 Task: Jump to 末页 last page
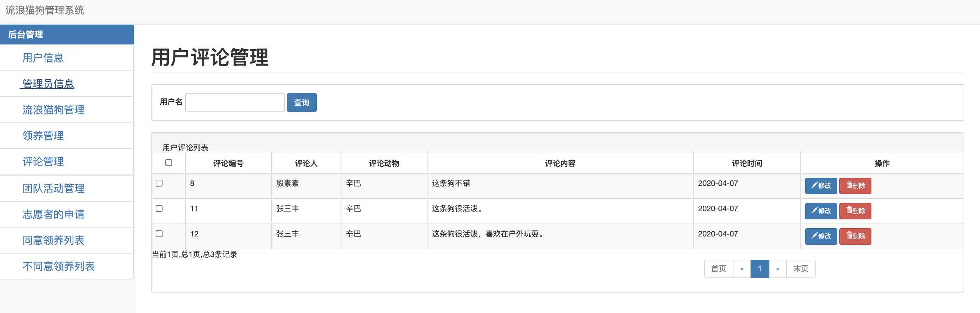pyautogui.click(x=801, y=269)
